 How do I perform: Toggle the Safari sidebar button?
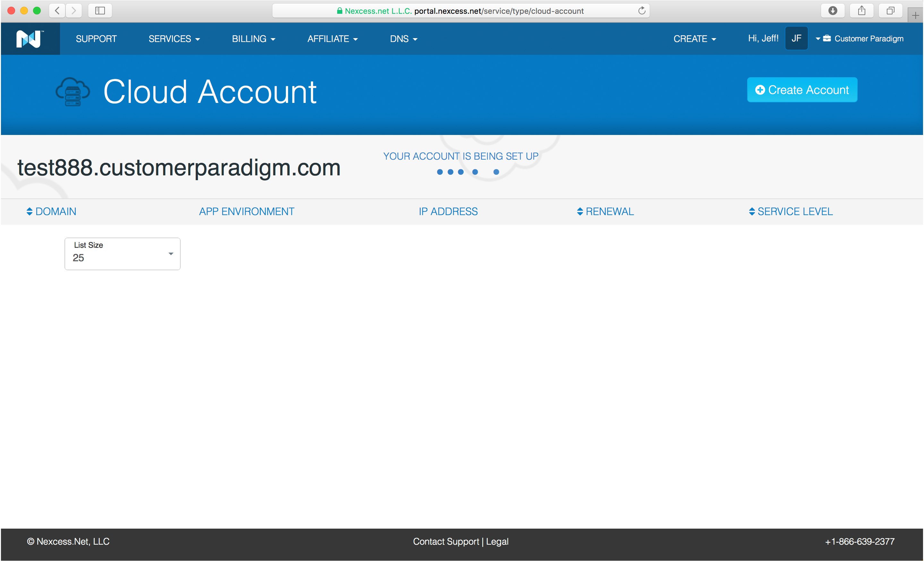click(100, 11)
